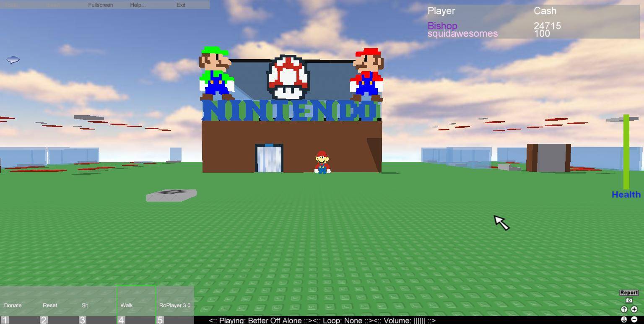Take a screenshot with the camera icon
The width and height of the screenshot is (644, 324).
[629, 301]
